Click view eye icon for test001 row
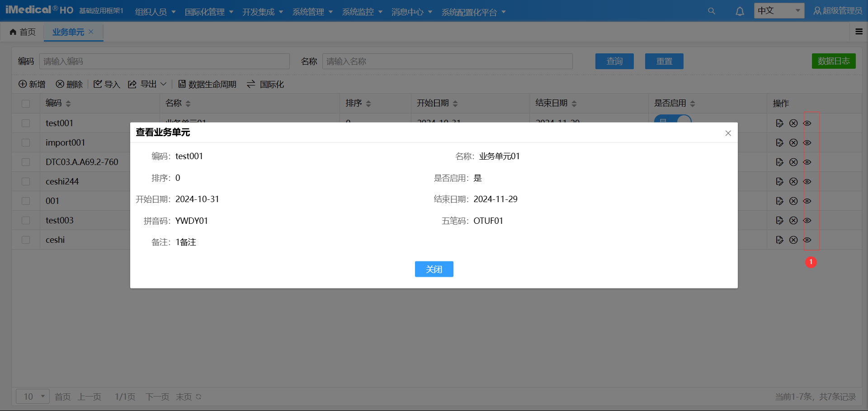 coord(807,123)
